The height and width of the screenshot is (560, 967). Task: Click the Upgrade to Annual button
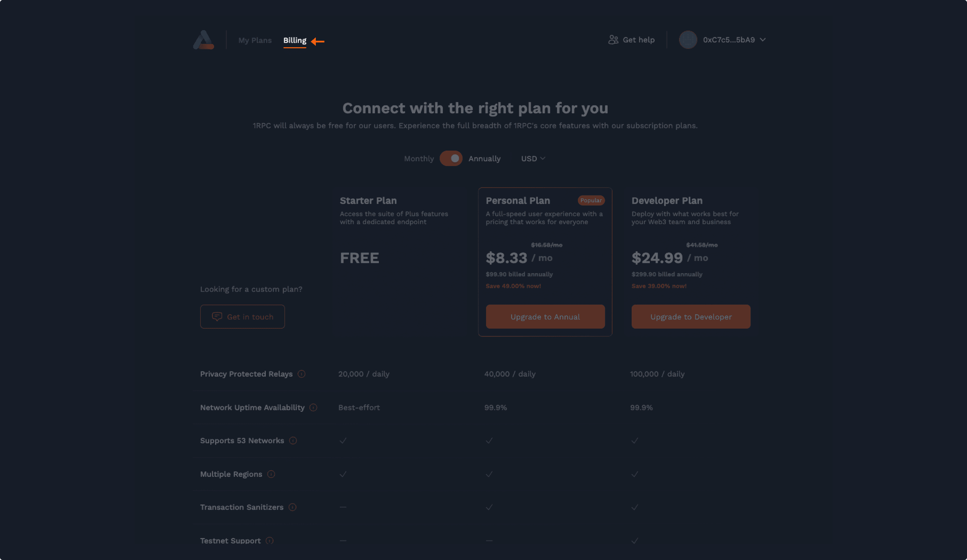[545, 317]
